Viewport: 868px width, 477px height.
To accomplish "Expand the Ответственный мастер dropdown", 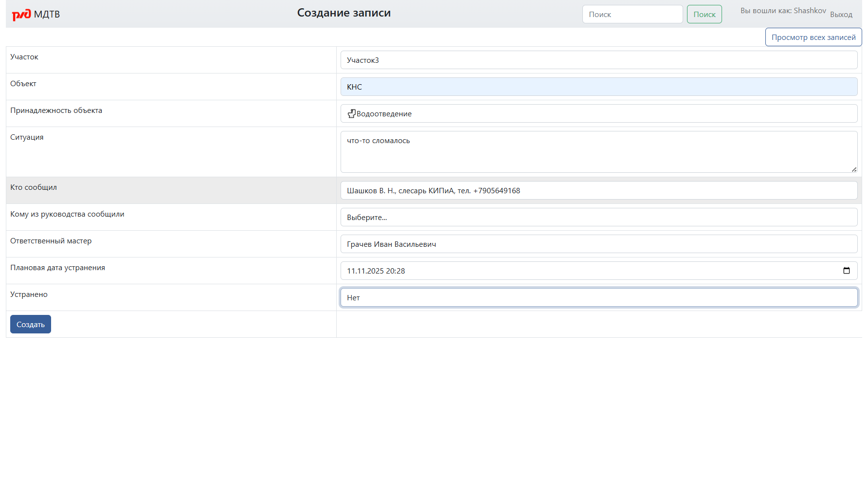I will tap(598, 244).
